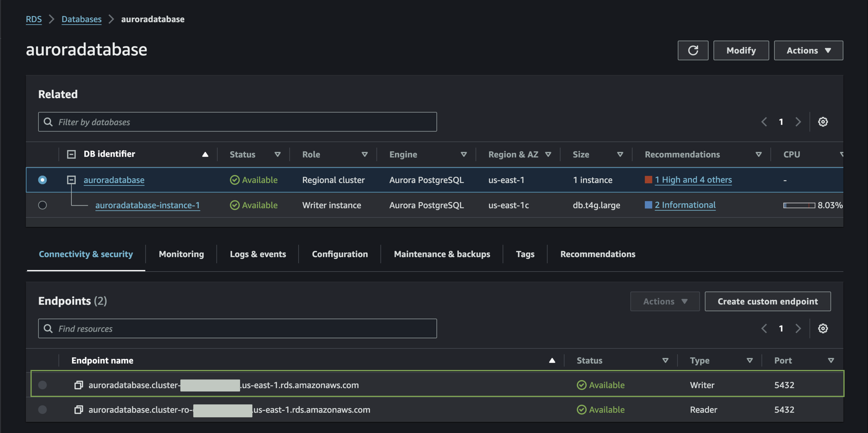
Task: Select the auroradatabase cluster radio button
Action: 42,180
